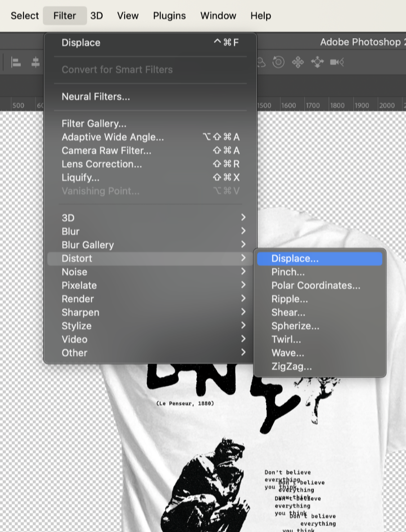
Task: Select Twirl... distort filter
Action: click(x=320, y=339)
